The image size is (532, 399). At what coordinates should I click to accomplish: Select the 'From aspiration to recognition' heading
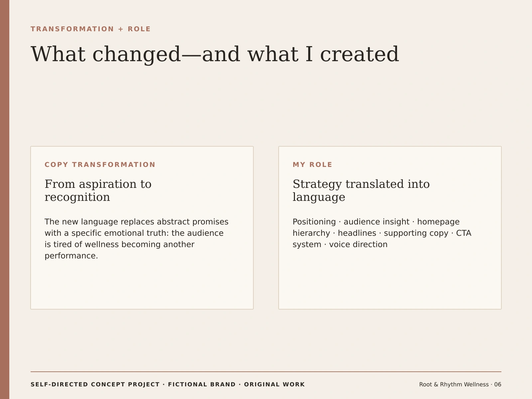(98, 191)
